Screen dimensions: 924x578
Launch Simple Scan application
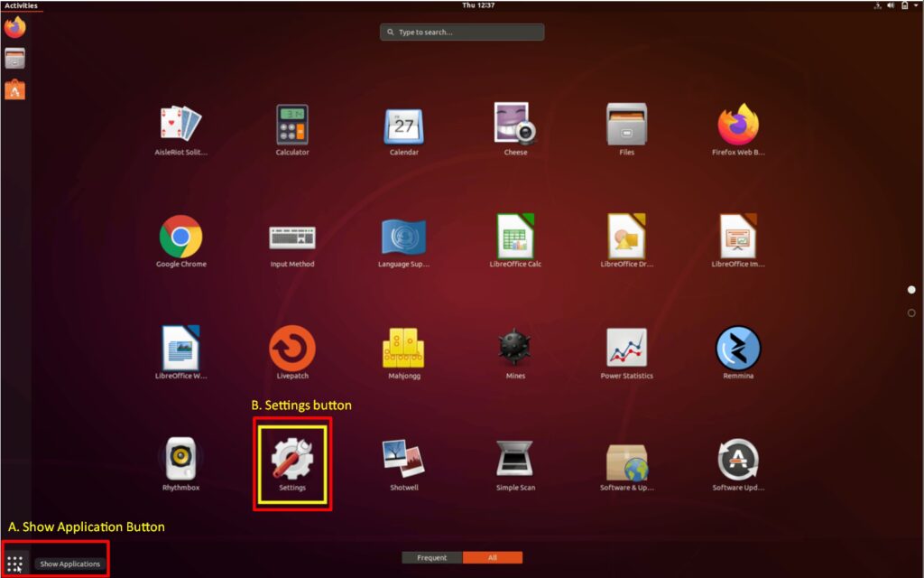(515, 461)
